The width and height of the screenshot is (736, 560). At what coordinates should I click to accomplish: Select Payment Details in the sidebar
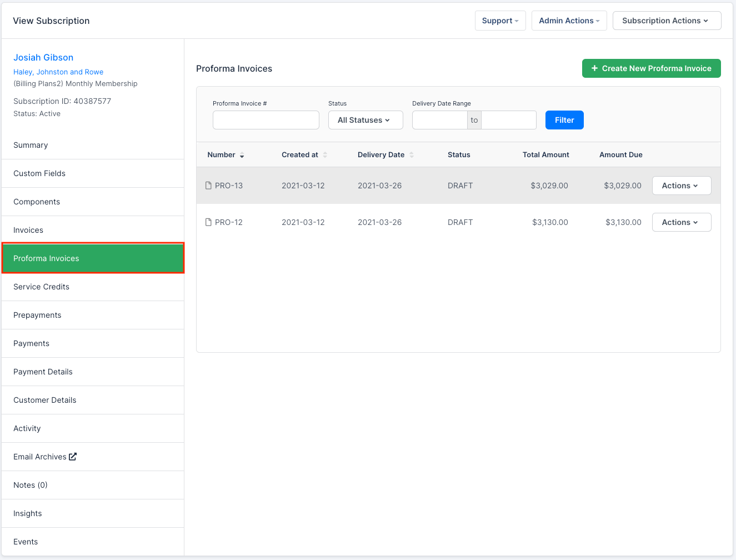(43, 372)
